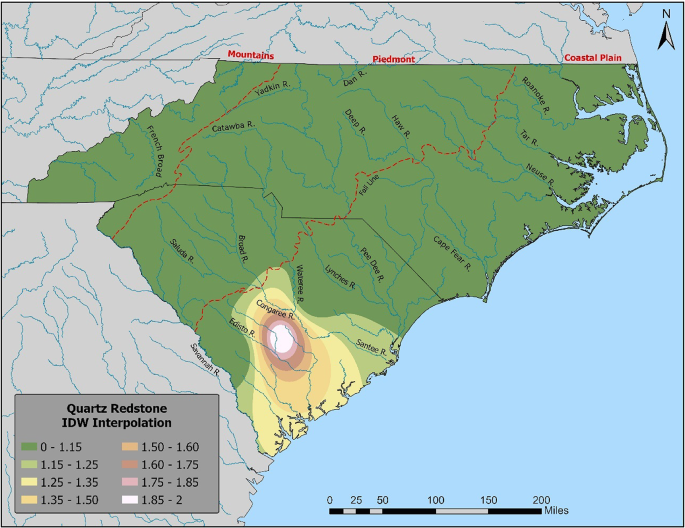This screenshot has width=685, height=528.
Task: Select the French Broad river label
Action: click(x=160, y=152)
